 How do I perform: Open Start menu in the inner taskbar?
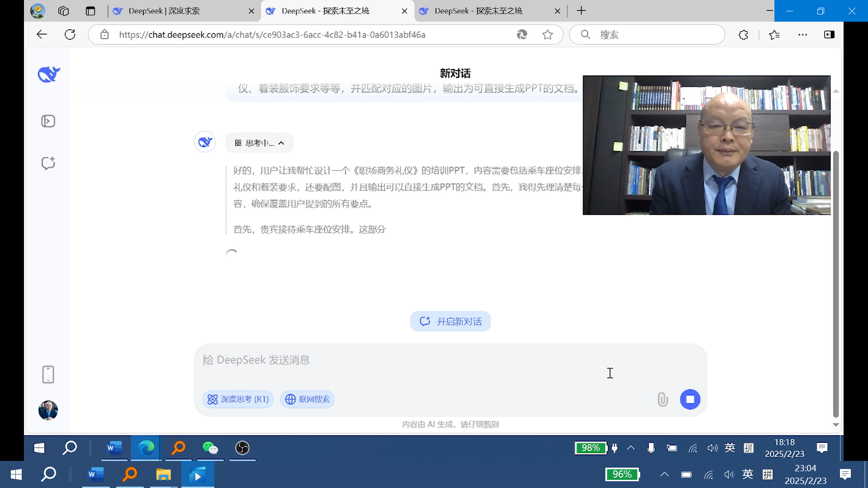(39, 448)
